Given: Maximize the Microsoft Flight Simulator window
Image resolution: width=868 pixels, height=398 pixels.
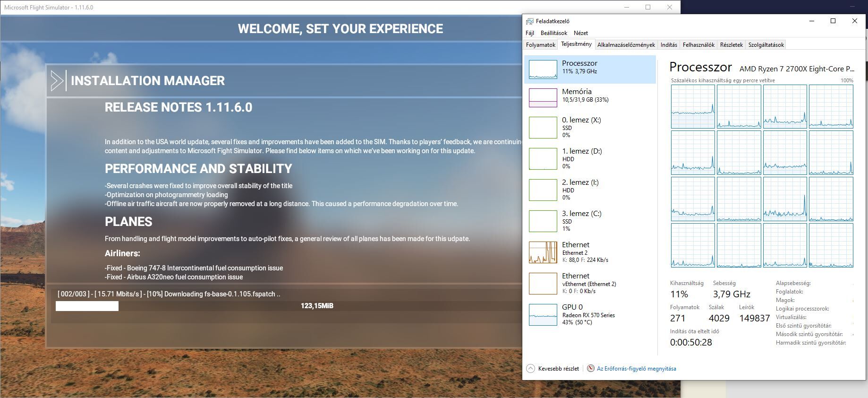Looking at the screenshot, I should point(648,7).
